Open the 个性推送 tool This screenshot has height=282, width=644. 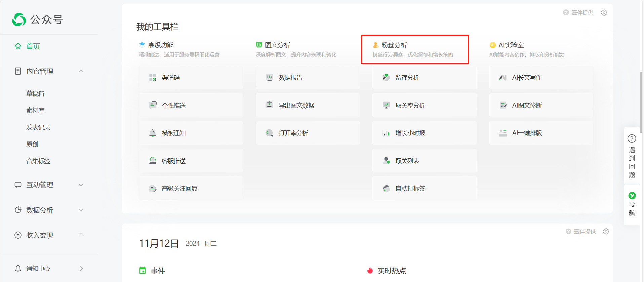click(x=191, y=105)
